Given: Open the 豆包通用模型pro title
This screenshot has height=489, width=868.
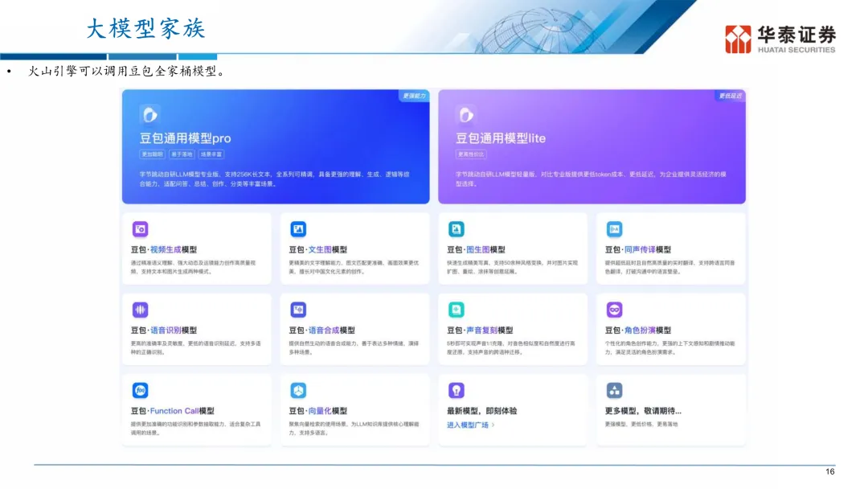Looking at the screenshot, I should coord(186,138).
